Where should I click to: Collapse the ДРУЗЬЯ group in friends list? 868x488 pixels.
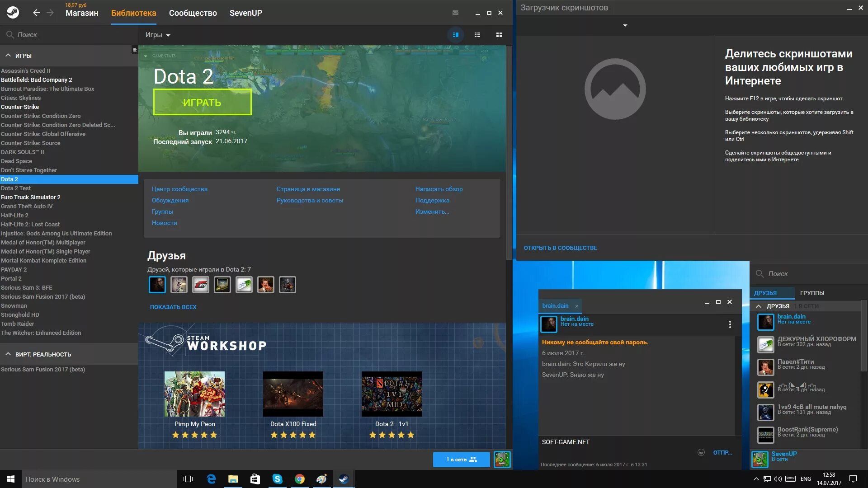pos(759,306)
